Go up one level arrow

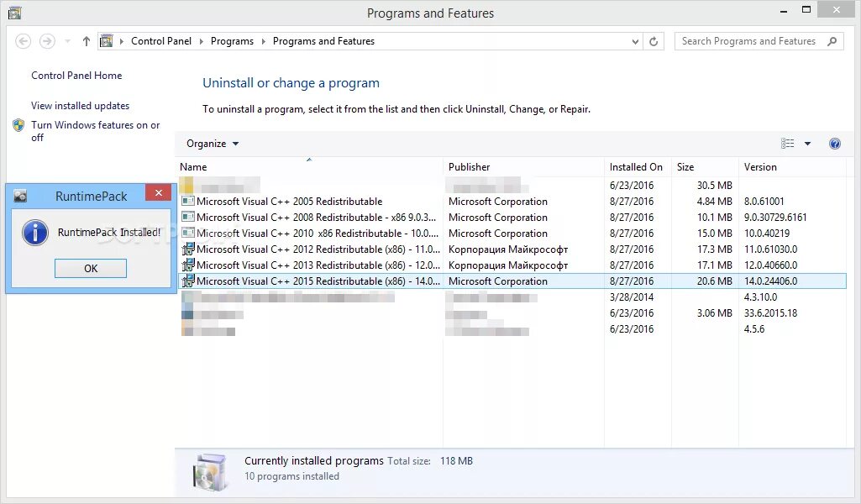coord(87,41)
